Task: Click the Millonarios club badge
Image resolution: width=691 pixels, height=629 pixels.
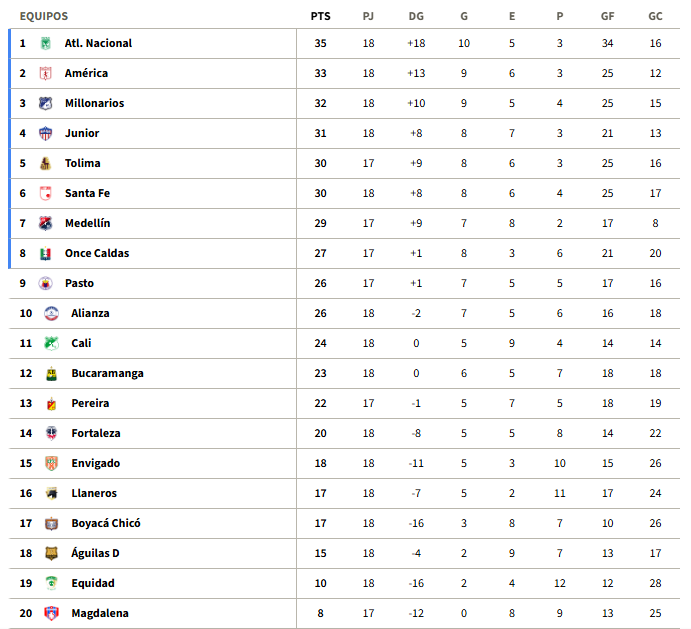Action: pyautogui.click(x=45, y=103)
